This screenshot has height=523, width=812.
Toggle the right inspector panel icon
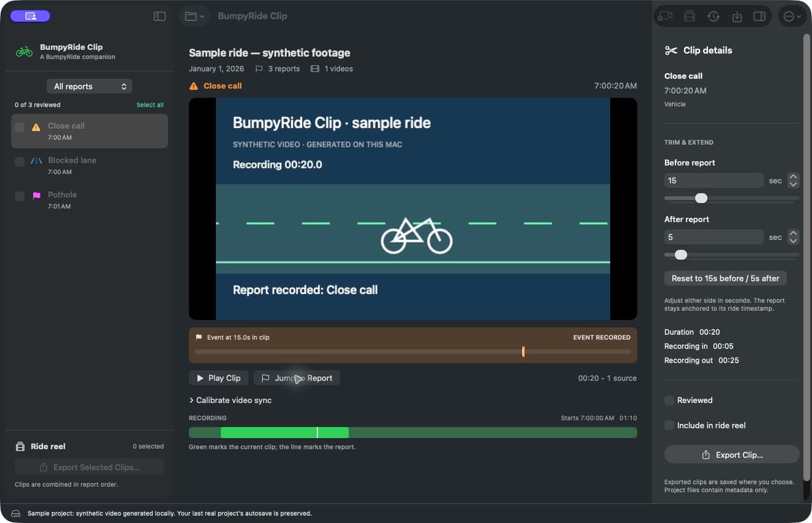(x=760, y=16)
